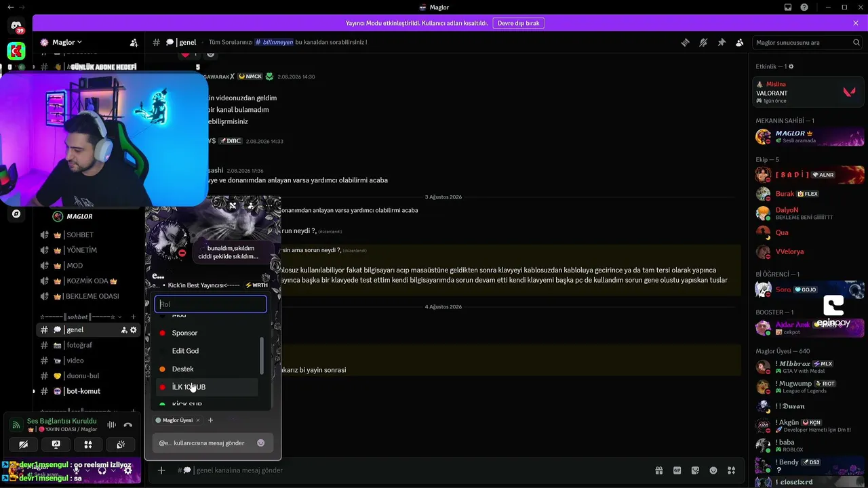The height and width of the screenshot is (488, 868).
Task: Join the BEKLEME ODASI voice channel
Action: click(88, 296)
